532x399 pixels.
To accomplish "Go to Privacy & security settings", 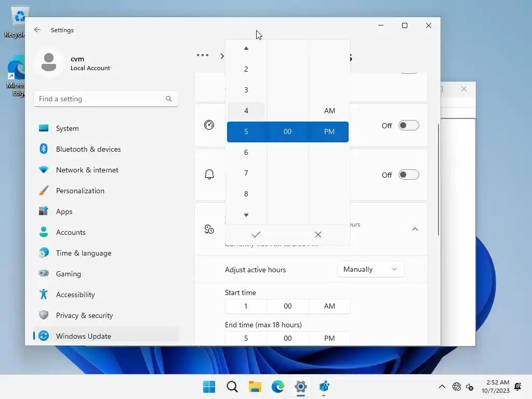I will coord(106,315).
